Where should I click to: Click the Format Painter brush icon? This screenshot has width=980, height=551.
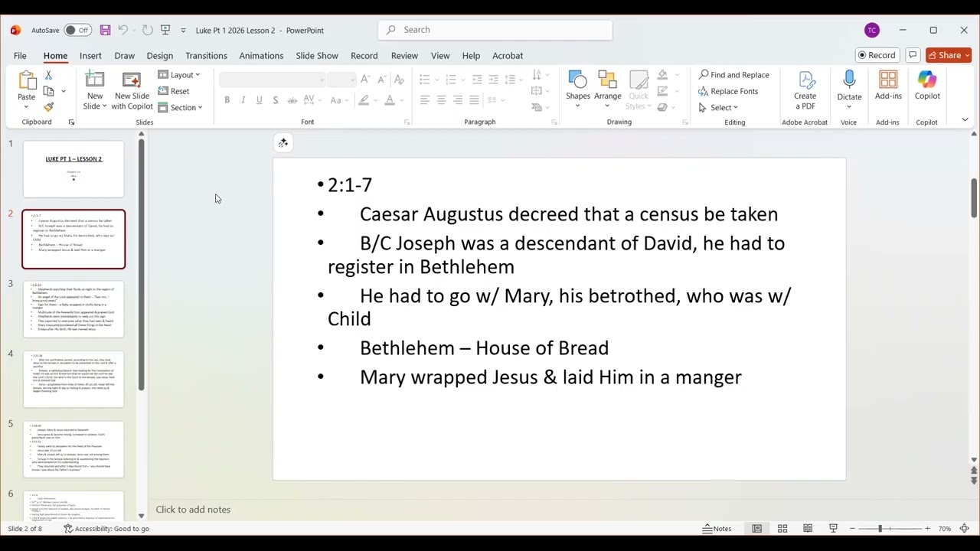click(48, 107)
